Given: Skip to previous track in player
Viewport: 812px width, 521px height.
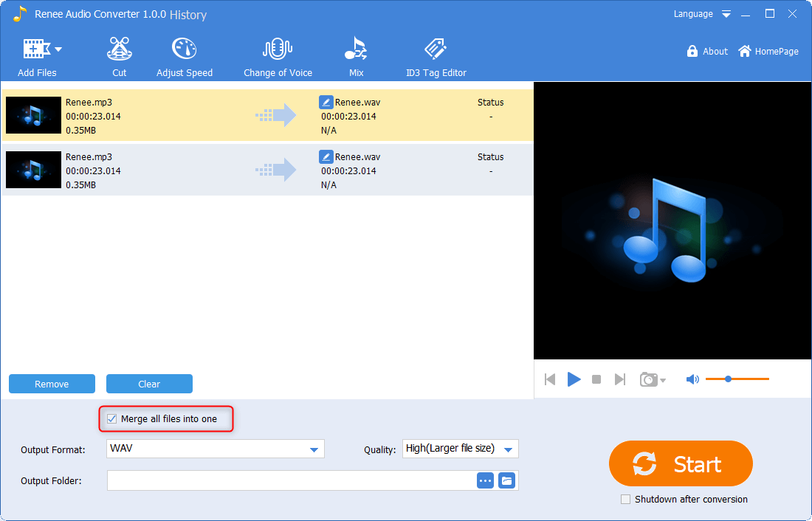Looking at the screenshot, I should click(x=550, y=379).
